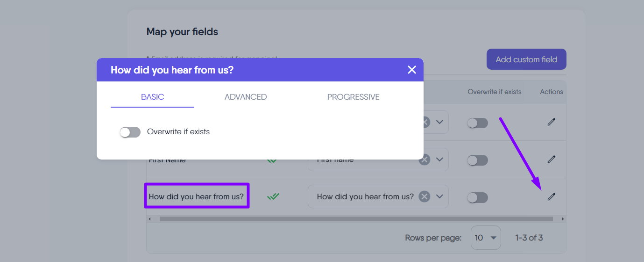Select the BASIC tab
644x262 pixels.
point(152,97)
